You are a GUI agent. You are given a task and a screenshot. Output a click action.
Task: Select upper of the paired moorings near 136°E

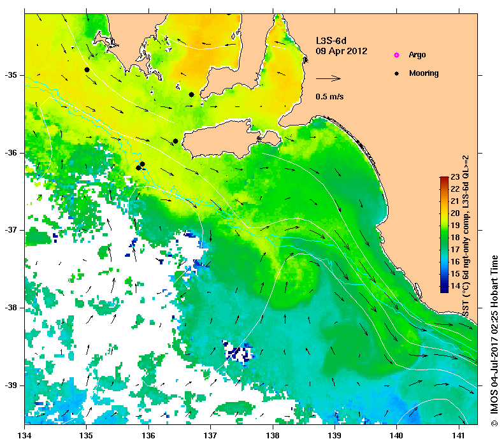(x=142, y=164)
